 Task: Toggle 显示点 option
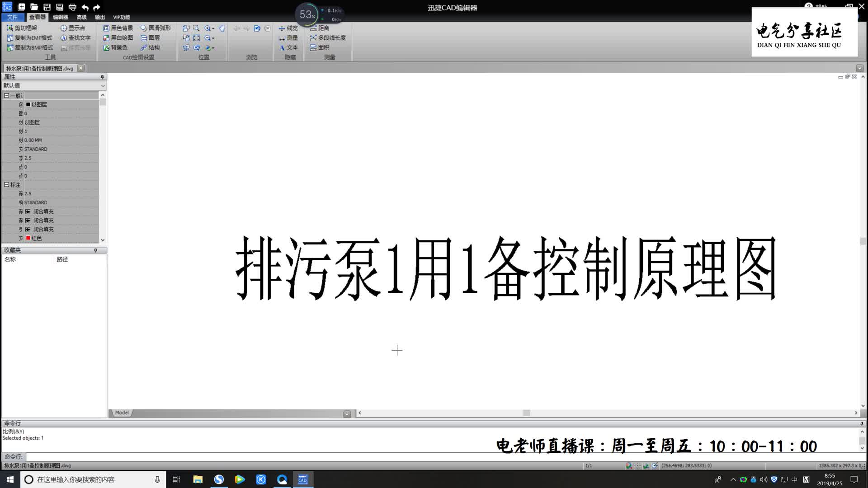(73, 28)
